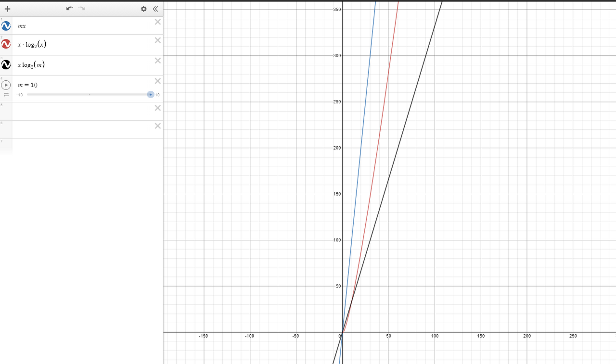Open the Add Item plus menu
The height and width of the screenshot is (364, 616).
(x=7, y=9)
